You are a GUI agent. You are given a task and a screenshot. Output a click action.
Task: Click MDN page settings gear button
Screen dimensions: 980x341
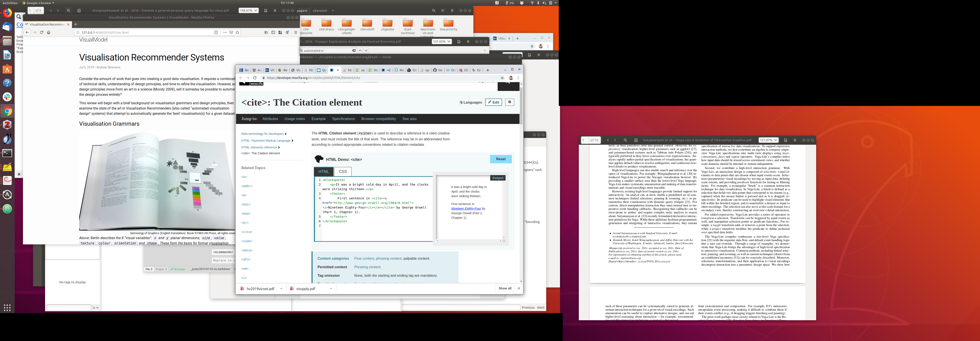(510, 102)
